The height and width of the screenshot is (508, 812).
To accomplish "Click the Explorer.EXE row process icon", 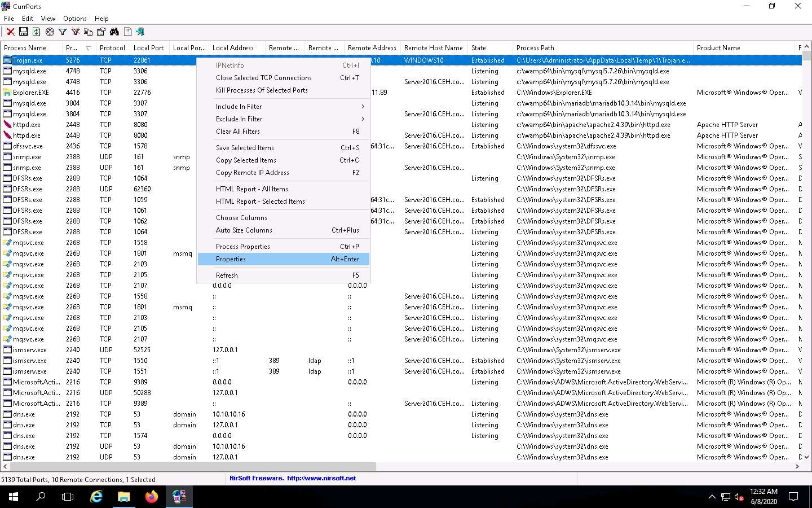I will coord(7,92).
